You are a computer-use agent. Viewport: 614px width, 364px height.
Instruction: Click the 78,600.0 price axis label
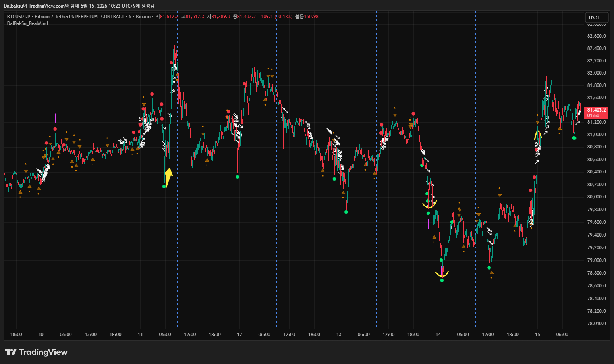[597, 286]
